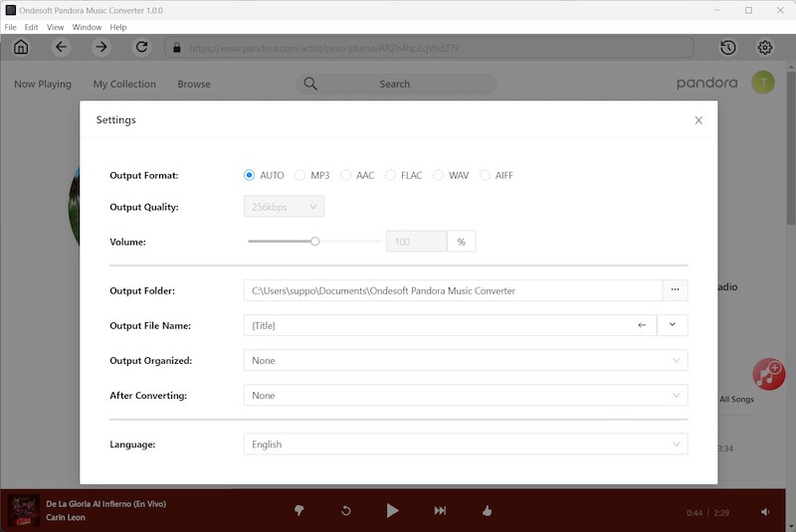This screenshot has width=796, height=532.
Task: Open the Window menu
Action: click(87, 27)
